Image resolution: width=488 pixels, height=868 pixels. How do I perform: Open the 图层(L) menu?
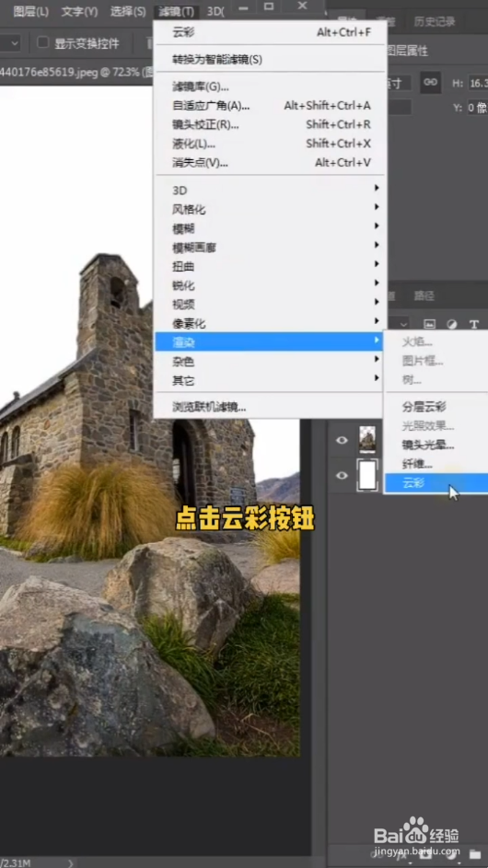[30, 11]
